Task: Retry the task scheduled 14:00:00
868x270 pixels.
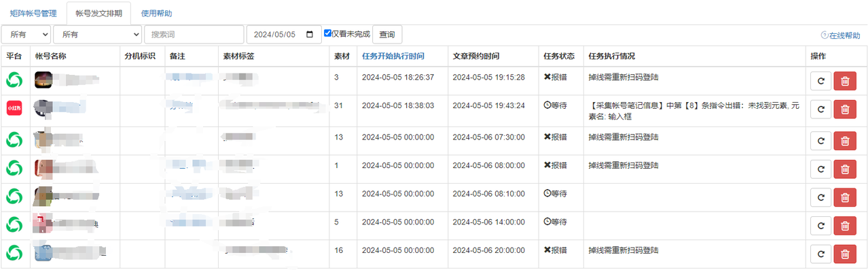Action: (820, 226)
